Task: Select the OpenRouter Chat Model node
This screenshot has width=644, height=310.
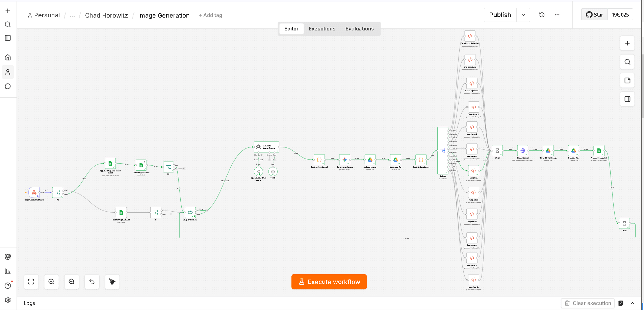Action: pos(258,171)
